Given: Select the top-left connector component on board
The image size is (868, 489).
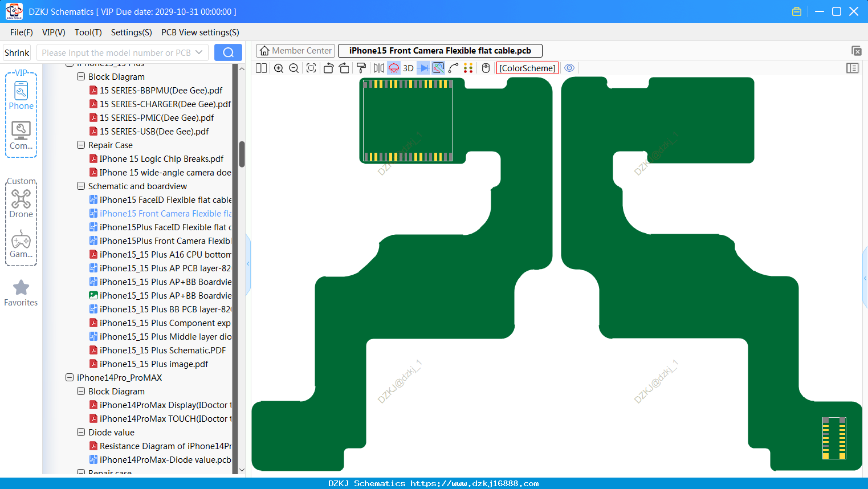Looking at the screenshot, I should pos(407,120).
